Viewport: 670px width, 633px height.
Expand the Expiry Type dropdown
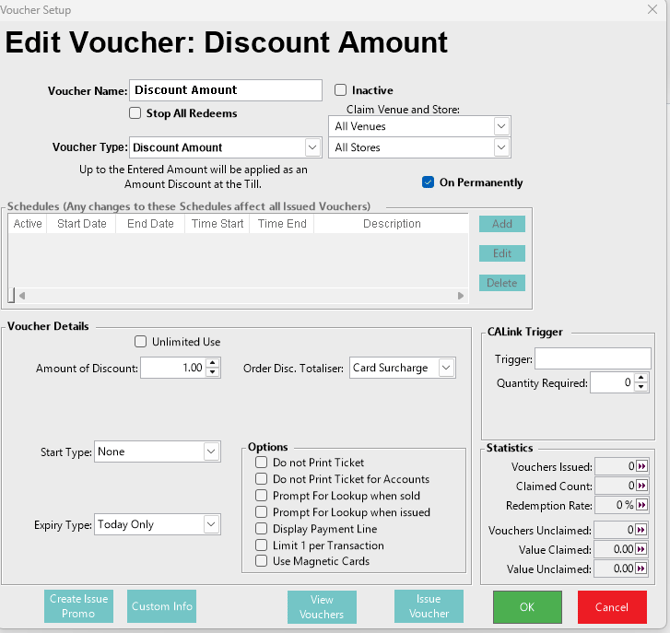point(210,525)
